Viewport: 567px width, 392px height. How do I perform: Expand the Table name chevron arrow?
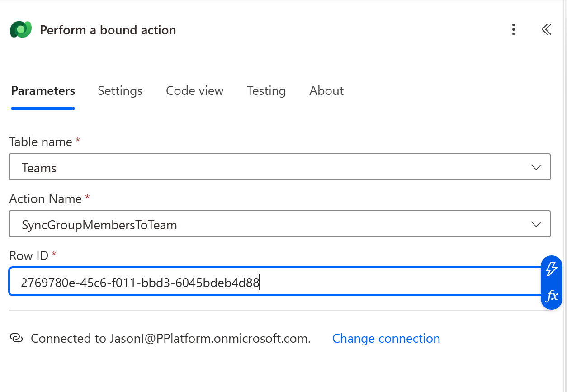[x=536, y=167]
